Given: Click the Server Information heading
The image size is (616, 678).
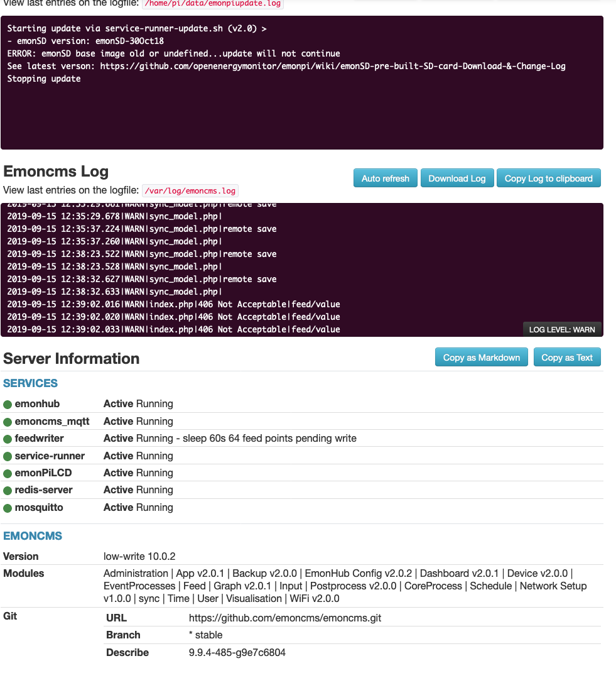Looking at the screenshot, I should coord(72,358).
